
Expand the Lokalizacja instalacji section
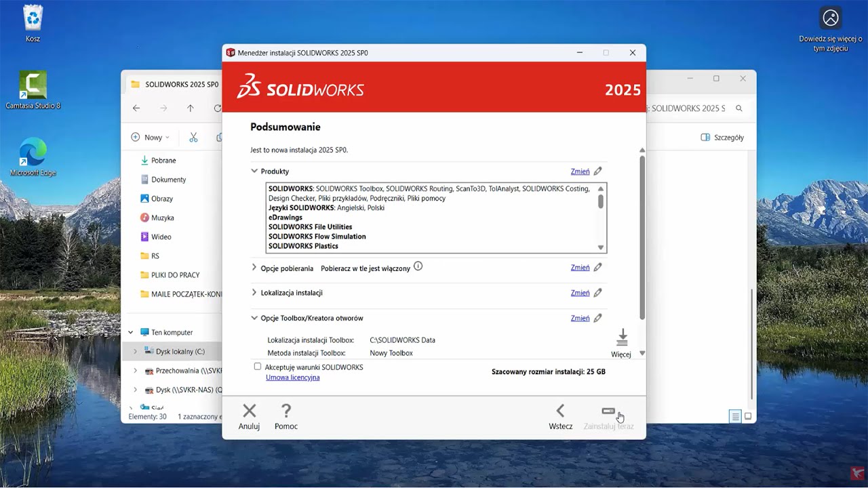point(254,293)
